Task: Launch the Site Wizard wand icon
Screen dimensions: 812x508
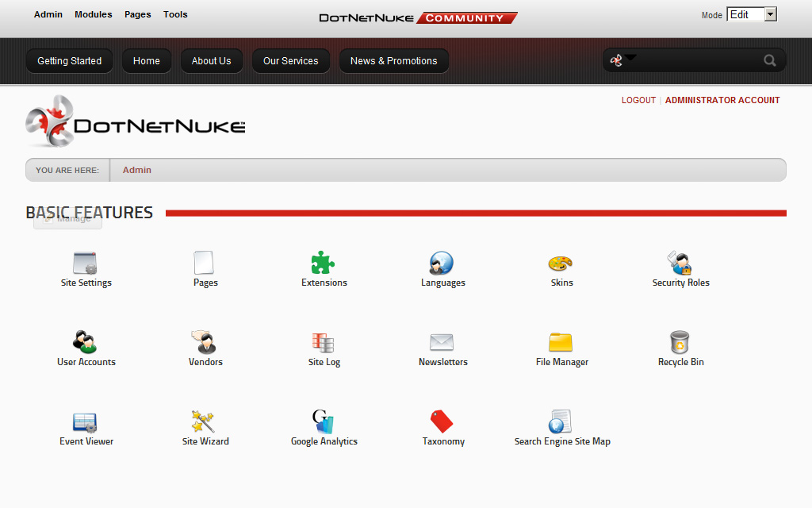Action: pos(204,422)
